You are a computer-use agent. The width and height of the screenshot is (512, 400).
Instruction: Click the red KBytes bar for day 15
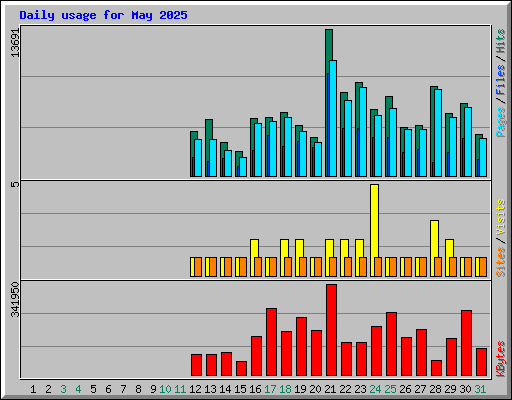pos(241,368)
